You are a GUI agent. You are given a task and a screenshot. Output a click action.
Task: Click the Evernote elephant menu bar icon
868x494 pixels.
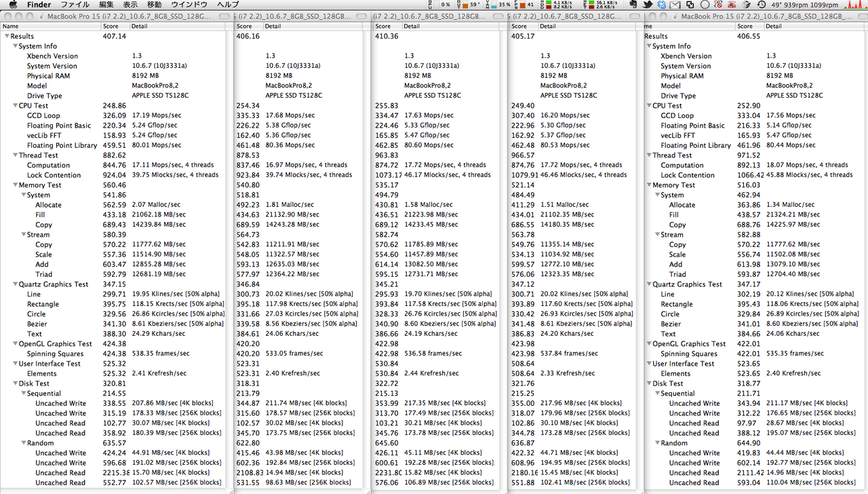click(x=633, y=5)
